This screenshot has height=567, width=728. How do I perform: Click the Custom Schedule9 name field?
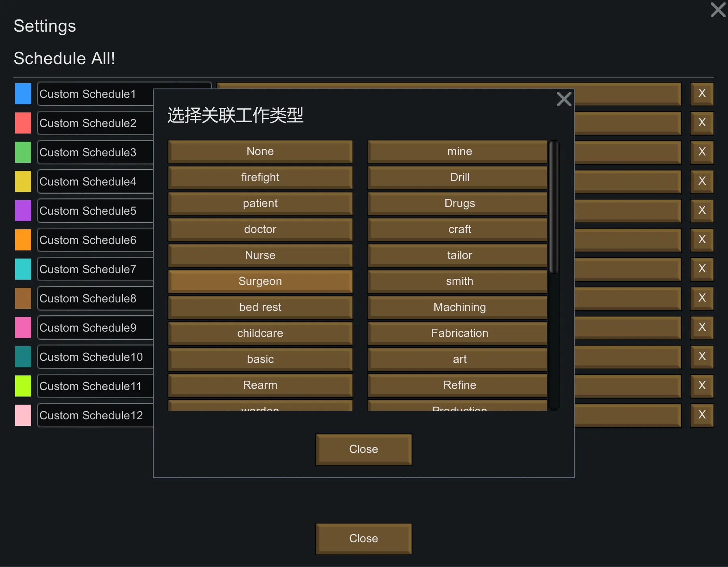[95, 328]
